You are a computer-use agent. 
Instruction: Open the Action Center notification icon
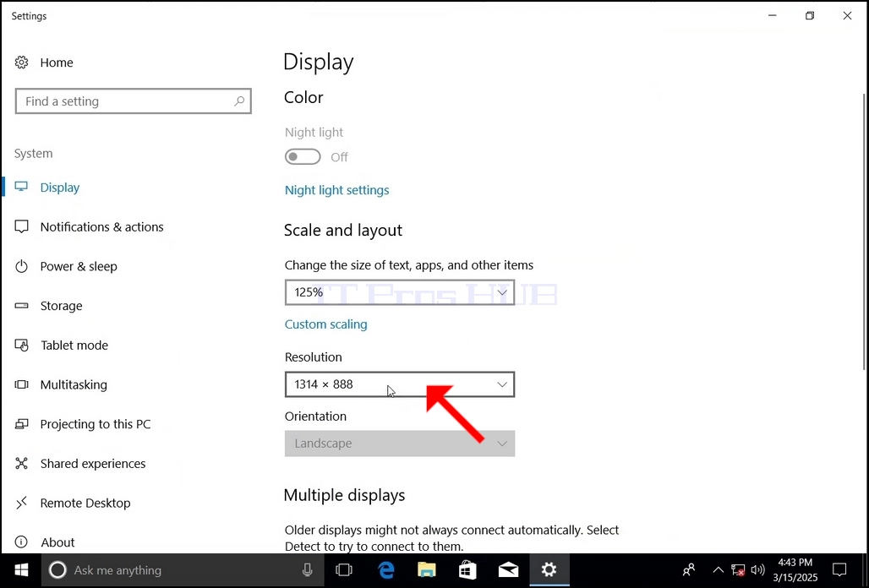[839, 569]
